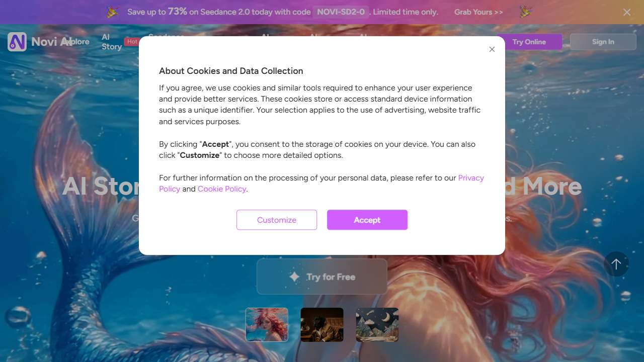Image resolution: width=644 pixels, height=362 pixels.
Task: Accept cookies in the dialog
Action: tap(367, 220)
